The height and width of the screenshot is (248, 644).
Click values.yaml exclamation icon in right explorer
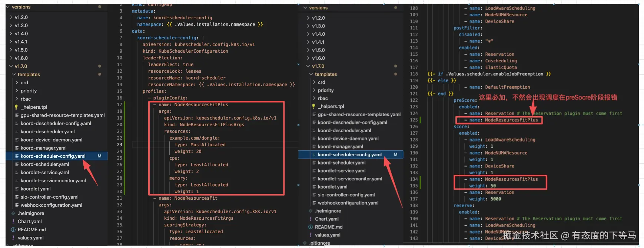(x=311, y=235)
